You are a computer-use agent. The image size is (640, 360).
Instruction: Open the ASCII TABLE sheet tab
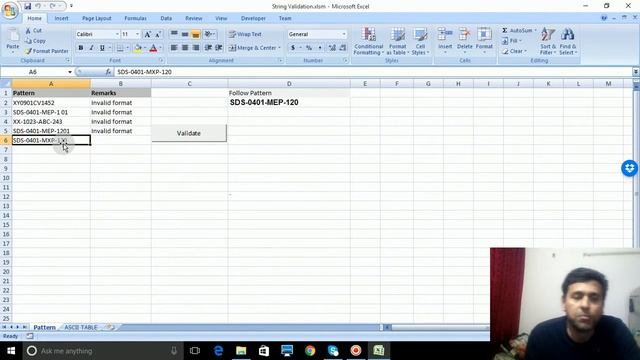click(81, 327)
